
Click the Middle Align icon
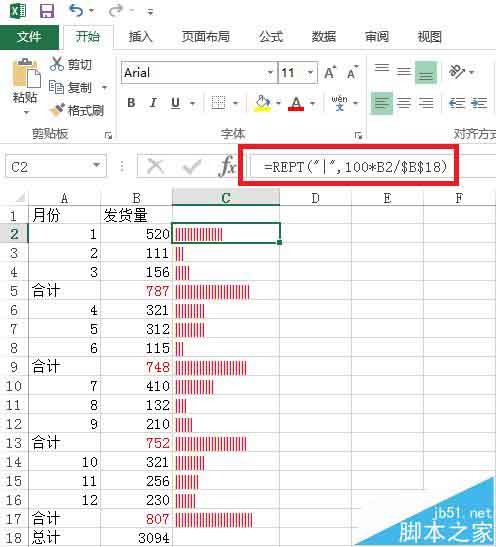pos(404,72)
